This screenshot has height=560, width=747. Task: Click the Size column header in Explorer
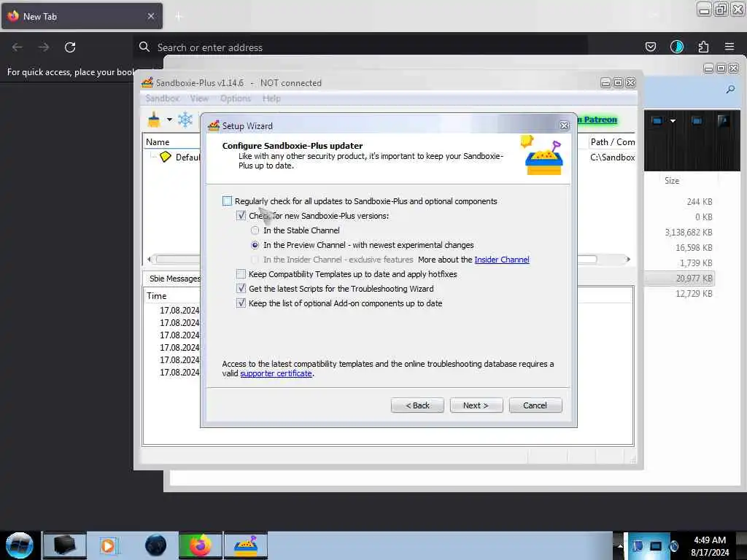[672, 181]
